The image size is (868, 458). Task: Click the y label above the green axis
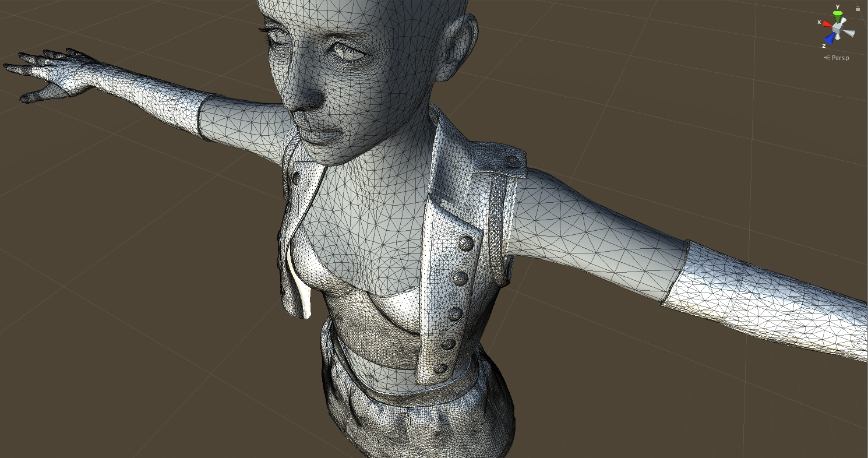pos(837,6)
